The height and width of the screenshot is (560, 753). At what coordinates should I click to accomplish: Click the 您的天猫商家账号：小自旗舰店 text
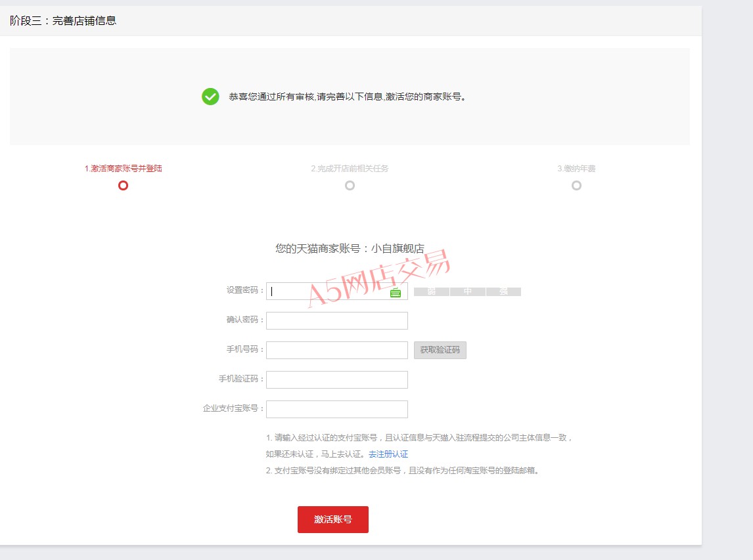tap(350, 249)
